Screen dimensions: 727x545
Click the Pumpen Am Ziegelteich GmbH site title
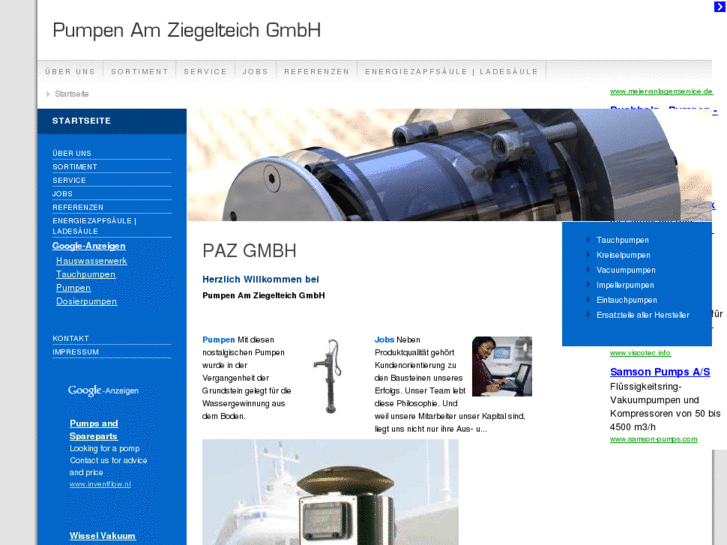[x=187, y=30]
